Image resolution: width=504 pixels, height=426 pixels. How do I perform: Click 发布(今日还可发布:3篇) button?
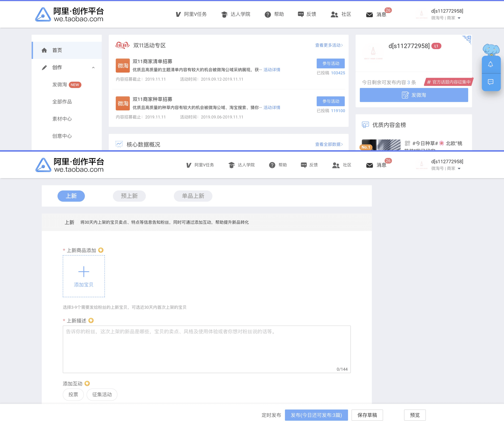click(x=317, y=415)
